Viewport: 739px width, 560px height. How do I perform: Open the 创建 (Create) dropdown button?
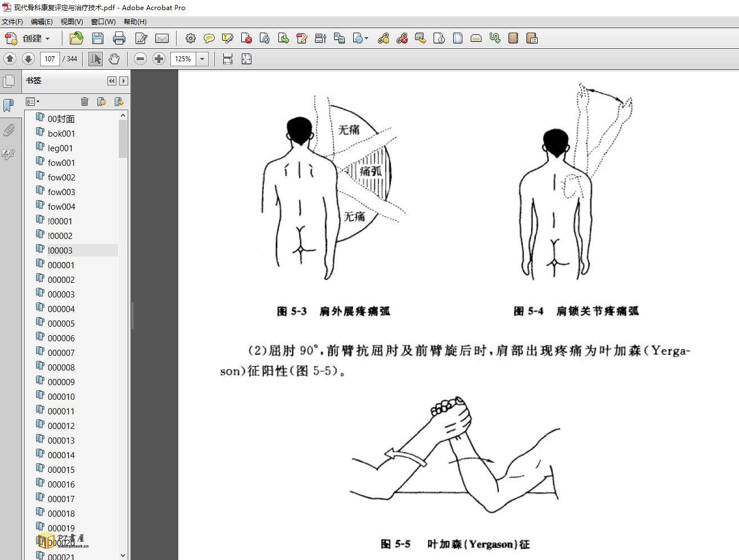[28, 38]
